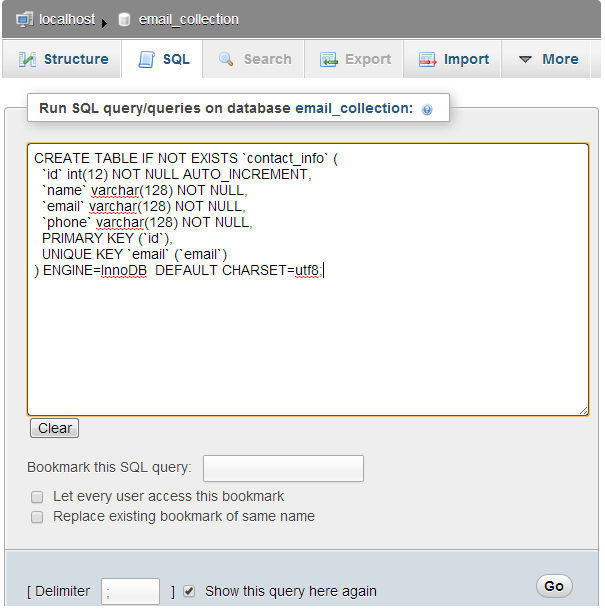Click the Import tab icon
This screenshot has width=605, height=609.
tap(428, 60)
